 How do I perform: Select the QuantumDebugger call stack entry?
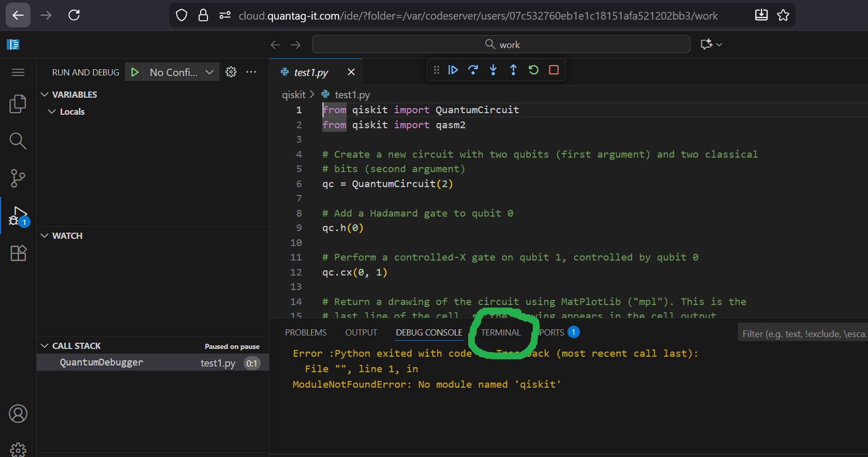click(101, 362)
